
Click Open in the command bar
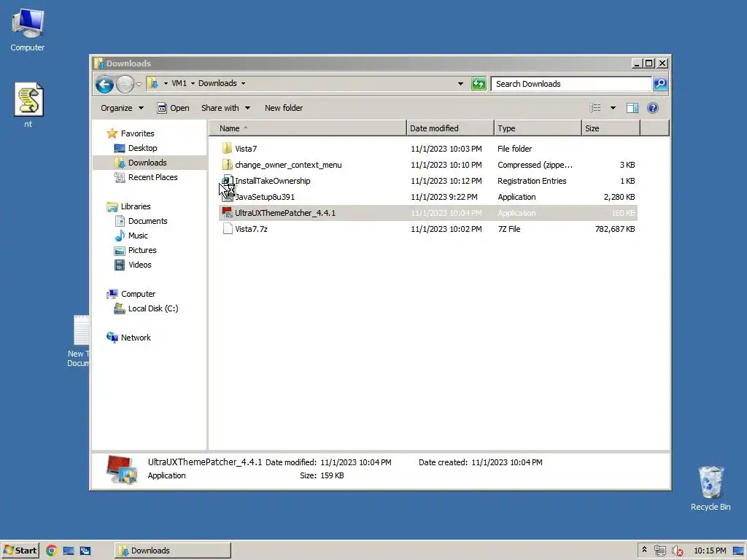coord(174,108)
